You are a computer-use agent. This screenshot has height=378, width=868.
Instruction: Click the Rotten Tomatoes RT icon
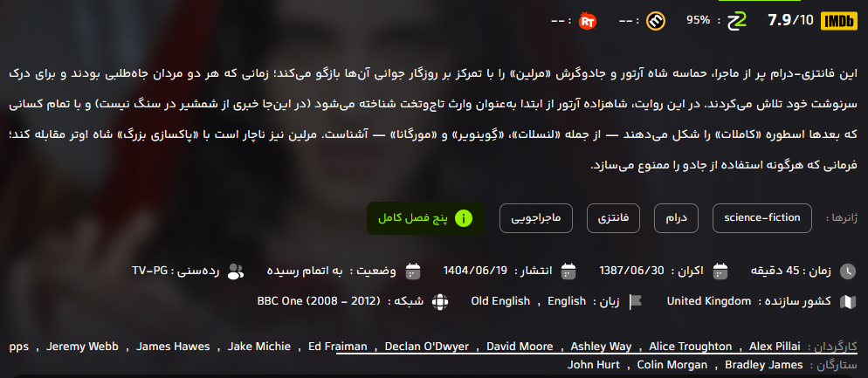coord(587,21)
